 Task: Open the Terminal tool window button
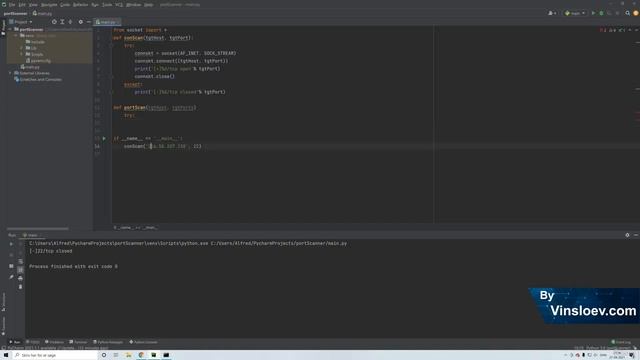pyautogui.click(x=78, y=342)
